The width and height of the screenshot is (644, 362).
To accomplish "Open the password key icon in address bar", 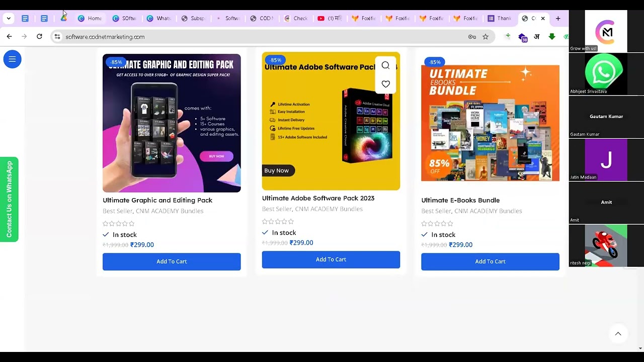I will 472,37.
